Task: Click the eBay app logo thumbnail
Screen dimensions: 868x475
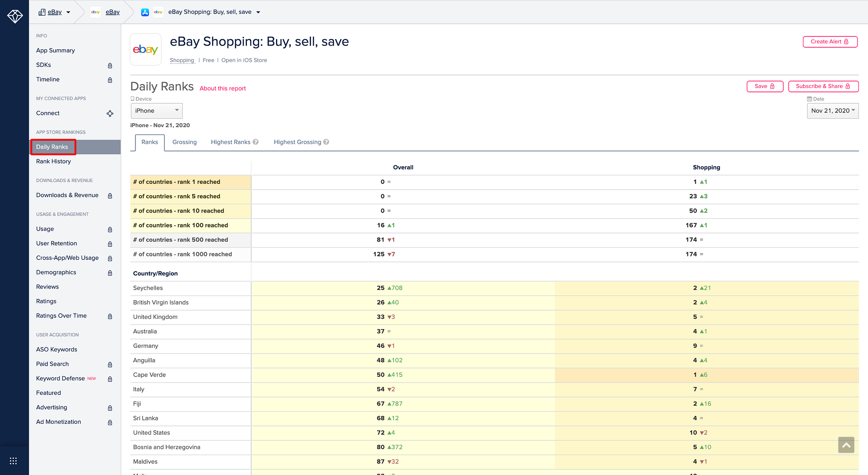Action: point(146,49)
